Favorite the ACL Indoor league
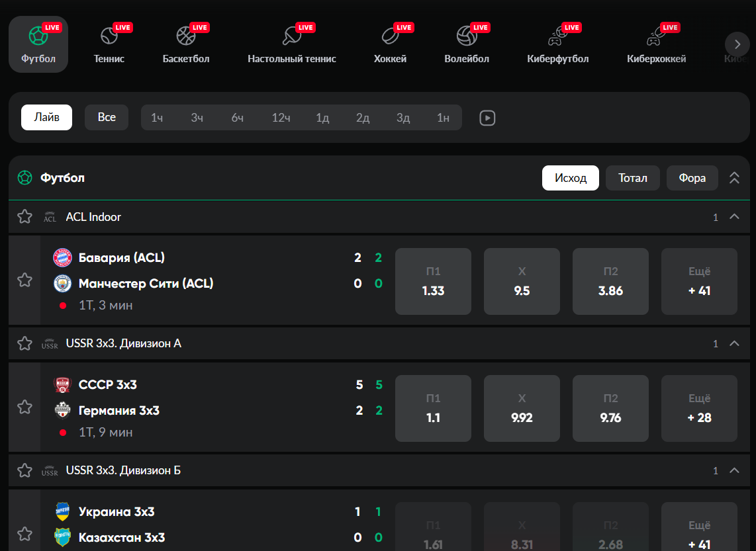This screenshot has height=551, width=756. 24,217
